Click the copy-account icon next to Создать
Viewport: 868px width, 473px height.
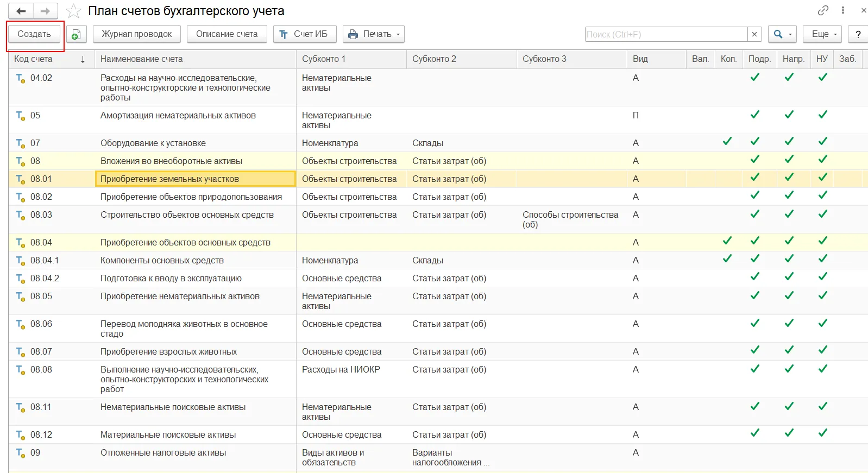tap(76, 34)
